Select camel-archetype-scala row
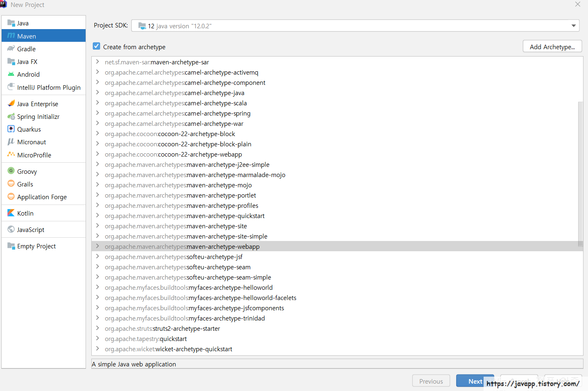This screenshot has height=391, width=588. pyautogui.click(x=337, y=103)
